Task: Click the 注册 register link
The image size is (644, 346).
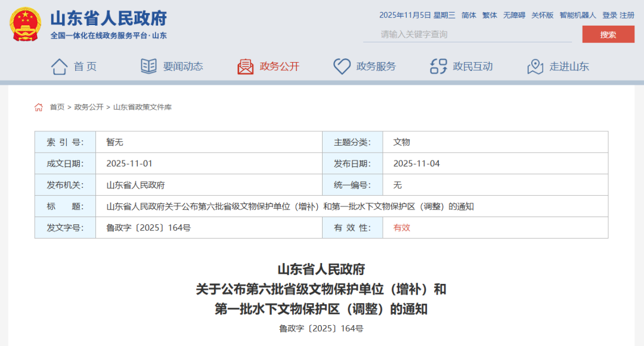Action: [627, 16]
